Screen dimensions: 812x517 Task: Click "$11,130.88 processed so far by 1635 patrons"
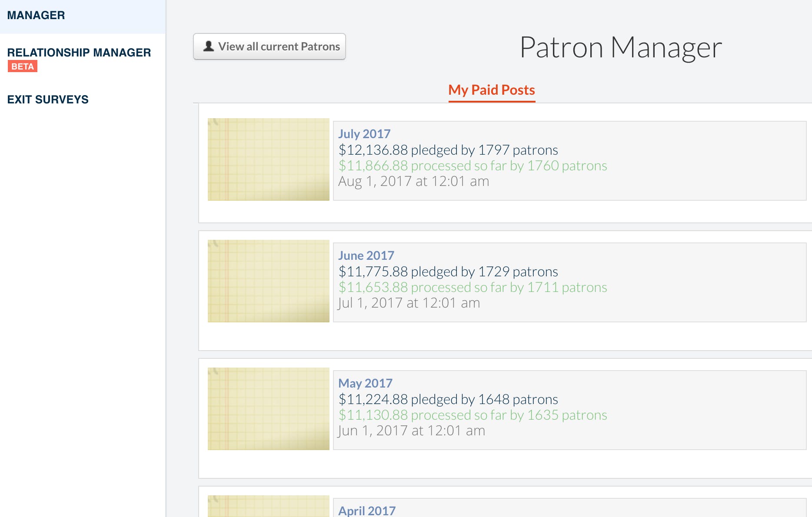pos(473,415)
